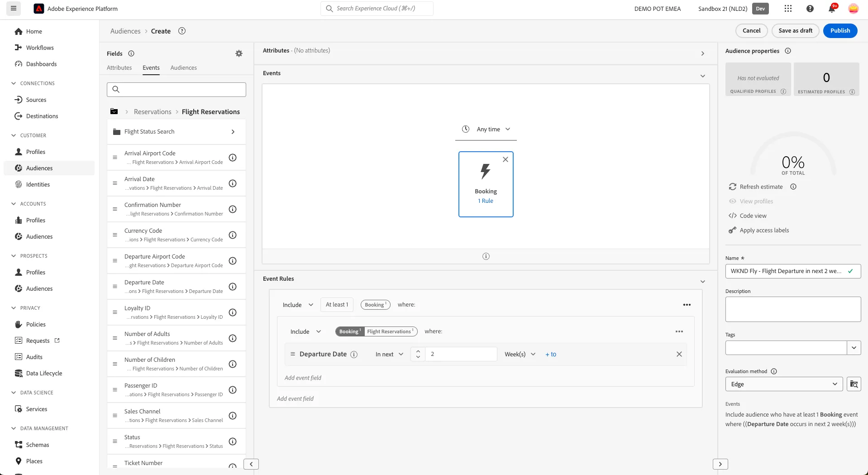The height and width of the screenshot is (475, 868).
Task: Switch to Audiences fields tab
Action: (183, 67)
